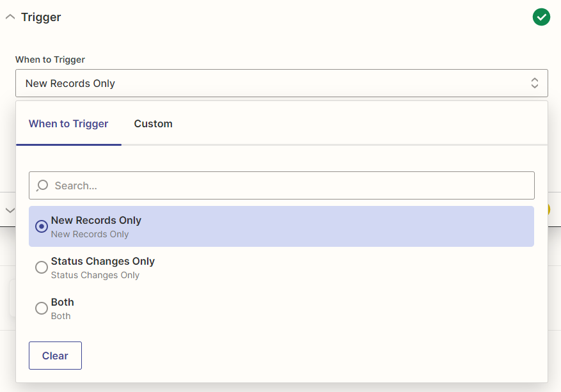Focus the Search input field

(288, 185)
